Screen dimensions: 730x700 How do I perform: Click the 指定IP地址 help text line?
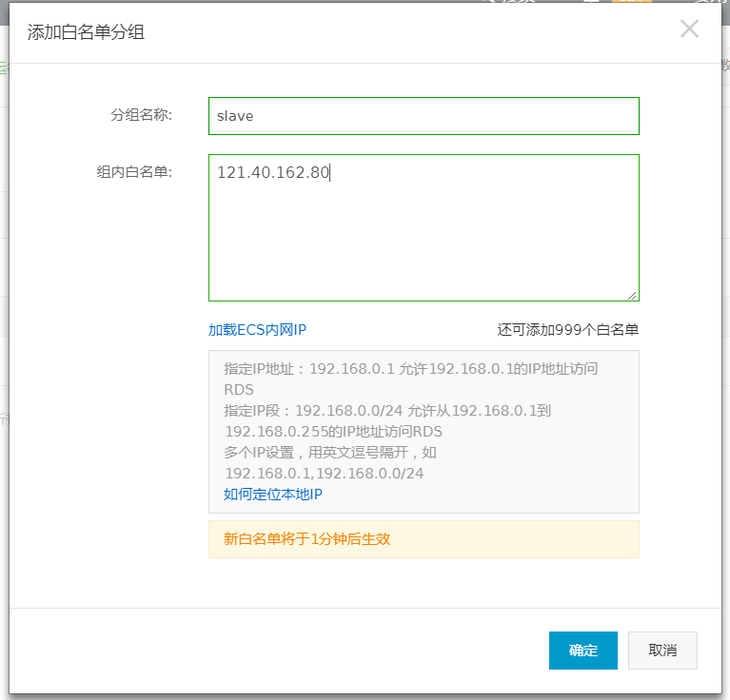point(410,369)
